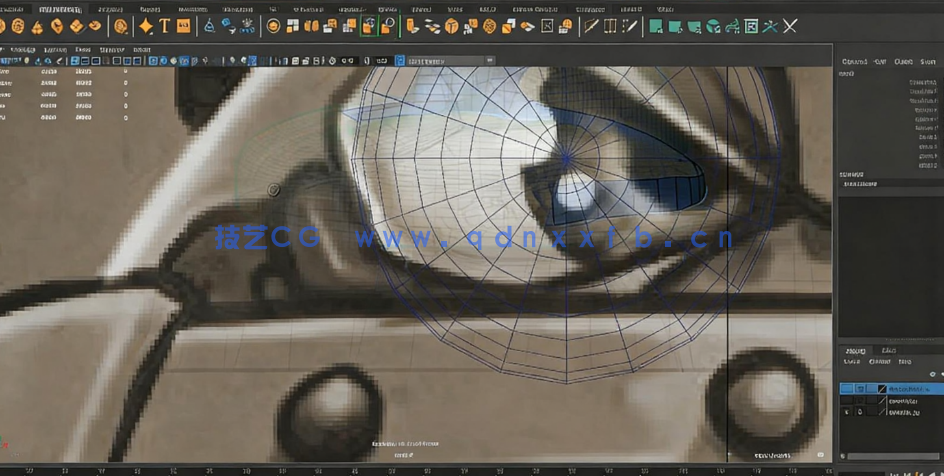Image resolution: width=944 pixels, height=476 pixels.
Task: Click the first teal shelf icon
Action: point(655,26)
